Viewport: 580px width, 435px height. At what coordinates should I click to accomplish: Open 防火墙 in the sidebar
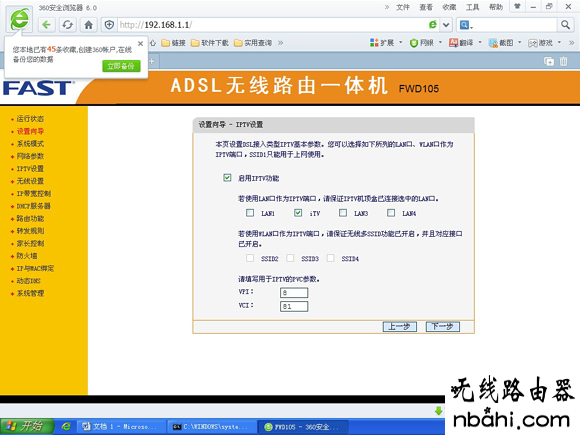(x=27, y=256)
